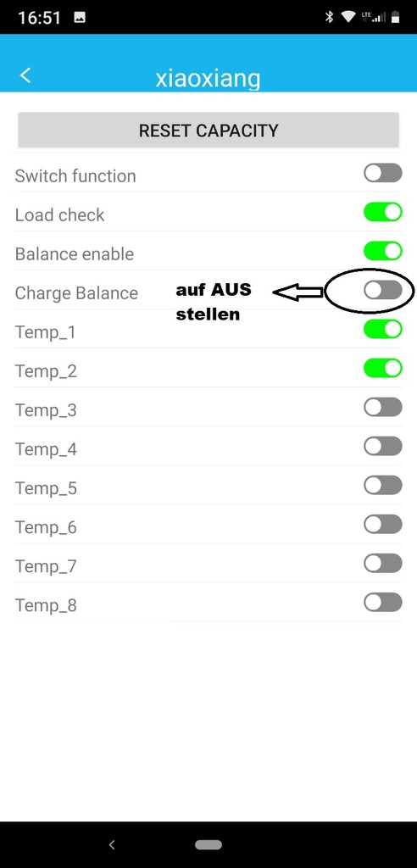
Task: Tap the Bluetooth icon in status bar
Action: (x=329, y=17)
